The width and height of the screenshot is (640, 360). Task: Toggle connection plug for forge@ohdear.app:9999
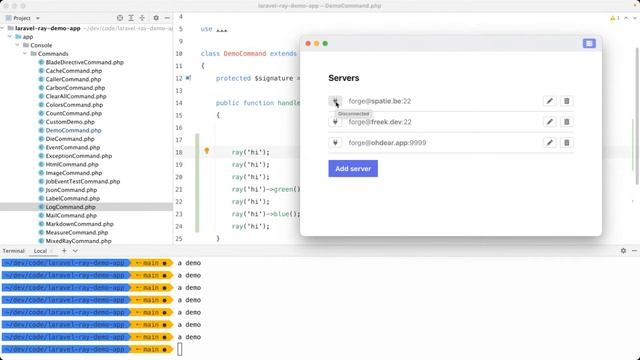click(x=335, y=142)
